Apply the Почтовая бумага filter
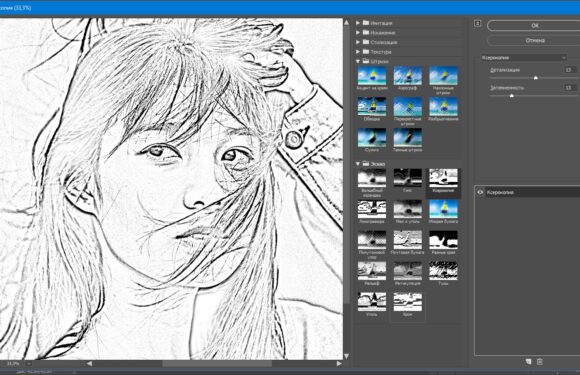The width and height of the screenshot is (580, 375). pos(407,240)
